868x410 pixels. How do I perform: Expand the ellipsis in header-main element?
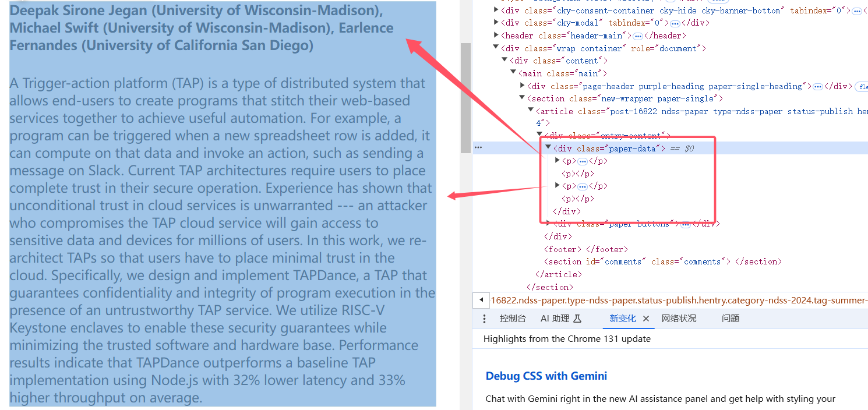point(638,36)
